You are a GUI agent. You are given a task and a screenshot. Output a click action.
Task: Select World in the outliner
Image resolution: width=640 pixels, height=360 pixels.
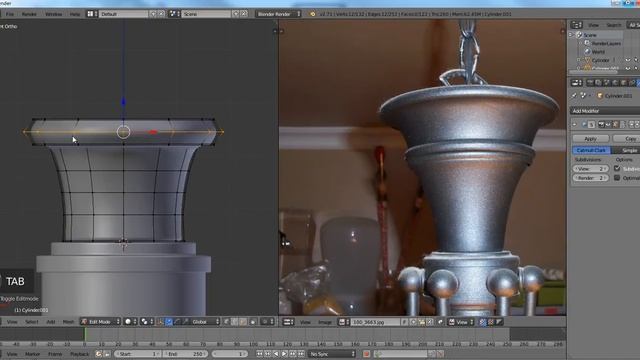pyautogui.click(x=598, y=52)
